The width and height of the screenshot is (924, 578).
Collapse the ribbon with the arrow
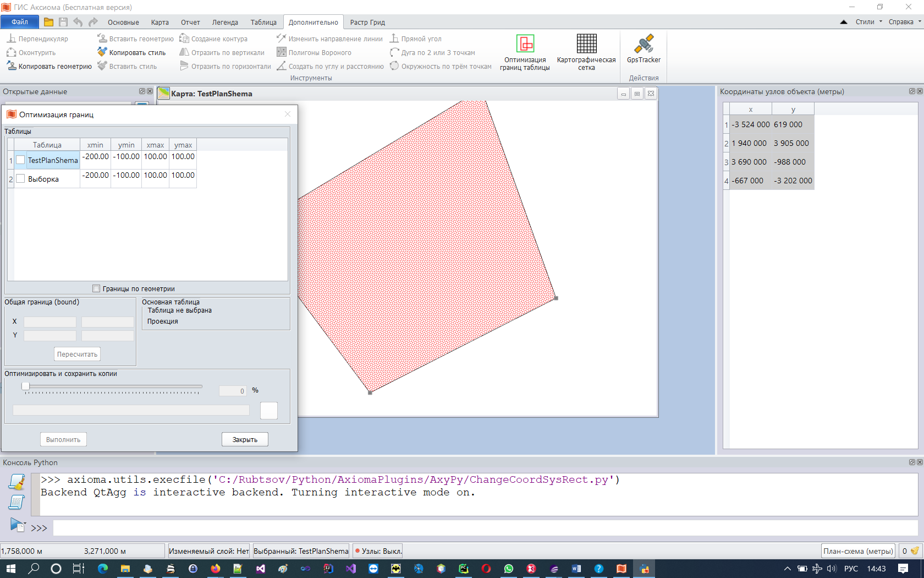point(844,22)
